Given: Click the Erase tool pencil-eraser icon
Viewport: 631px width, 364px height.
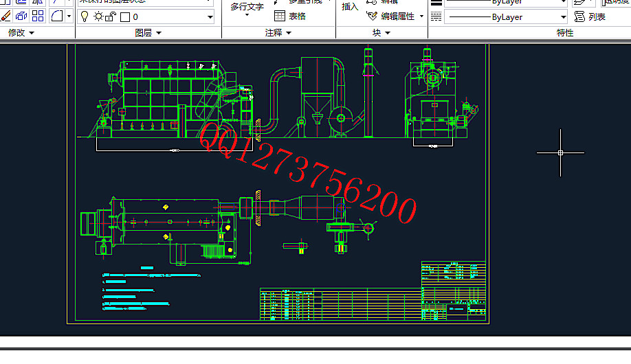Looking at the screenshot, I should 5,16.
